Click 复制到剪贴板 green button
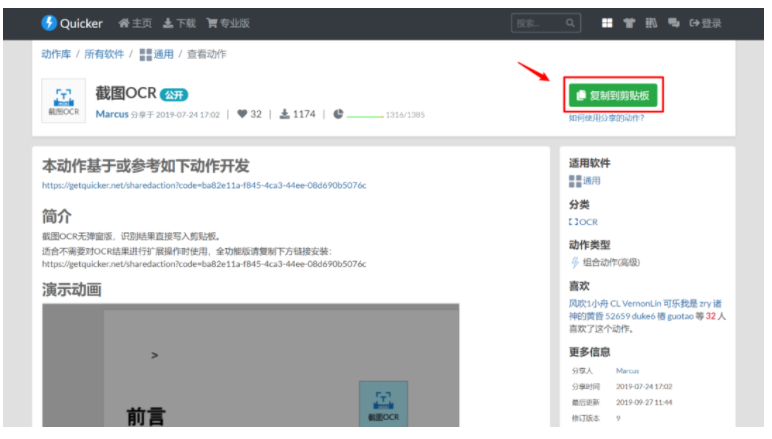This screenshot has width=772, height=439. click(x=613, y=95)
